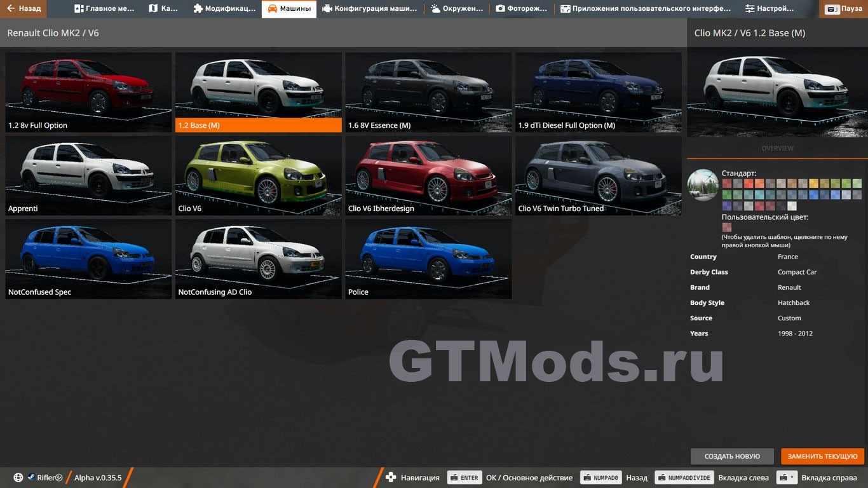Click the Country value France
The height and width of the screenshot is (488, 868).
pos(787,257)
